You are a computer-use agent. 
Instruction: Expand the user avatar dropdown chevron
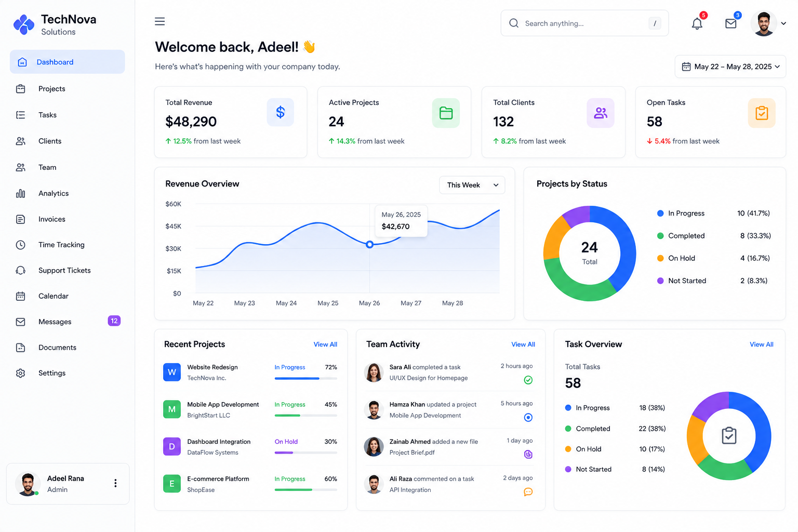(783, 23)
